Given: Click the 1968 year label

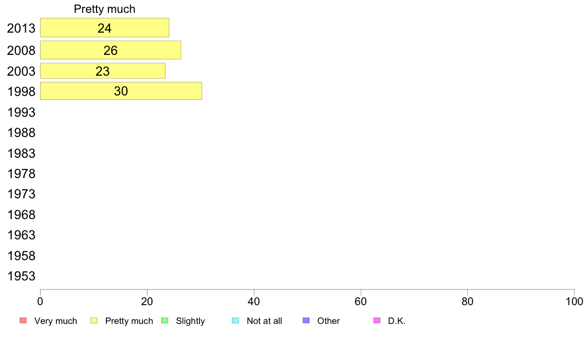Looking at the screenshot, I should (x=21, y=215).
